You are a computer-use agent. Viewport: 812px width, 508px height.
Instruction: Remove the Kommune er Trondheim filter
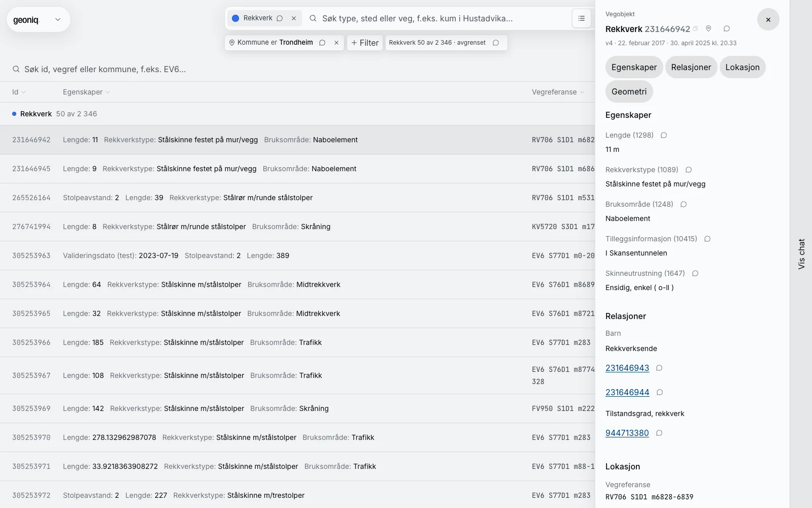point(336,43)
